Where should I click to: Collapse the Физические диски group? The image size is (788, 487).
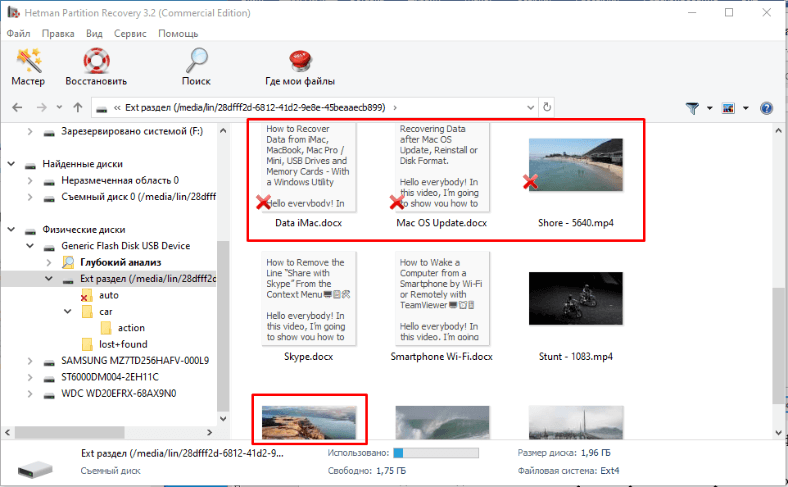[x=11, y=229]
